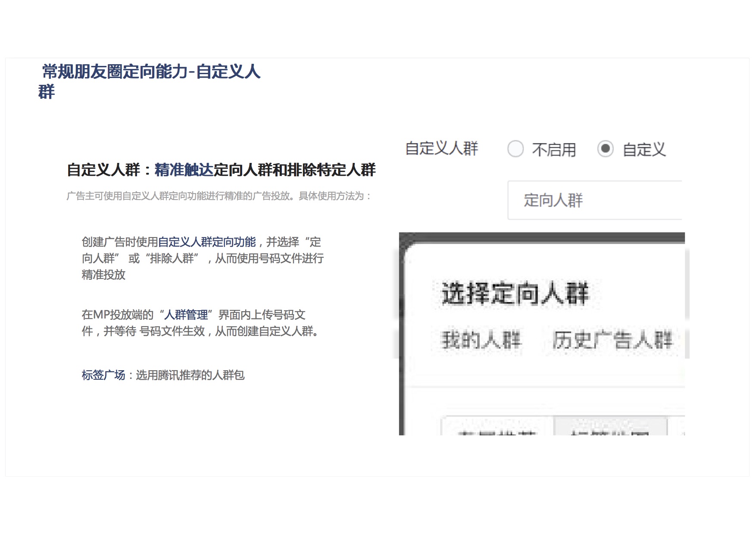Switch to the 我的人群 tab
756x534 pixels.
click(x=481, y=340)
